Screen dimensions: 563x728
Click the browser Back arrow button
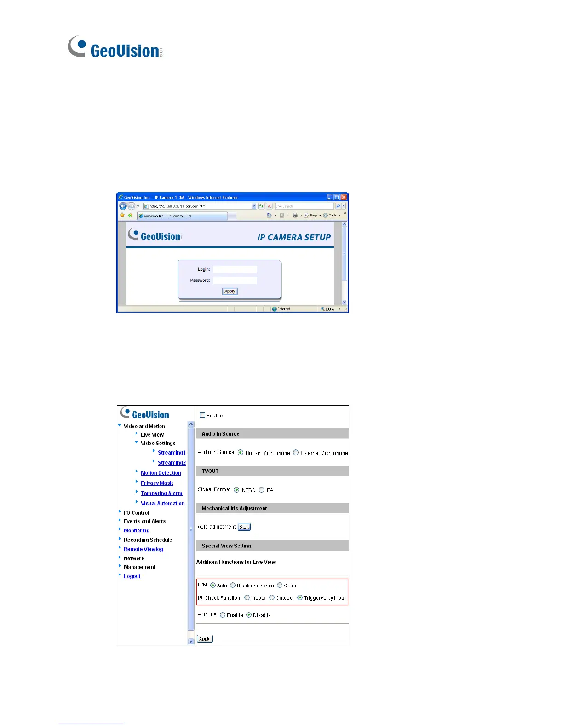coord(123,206)
